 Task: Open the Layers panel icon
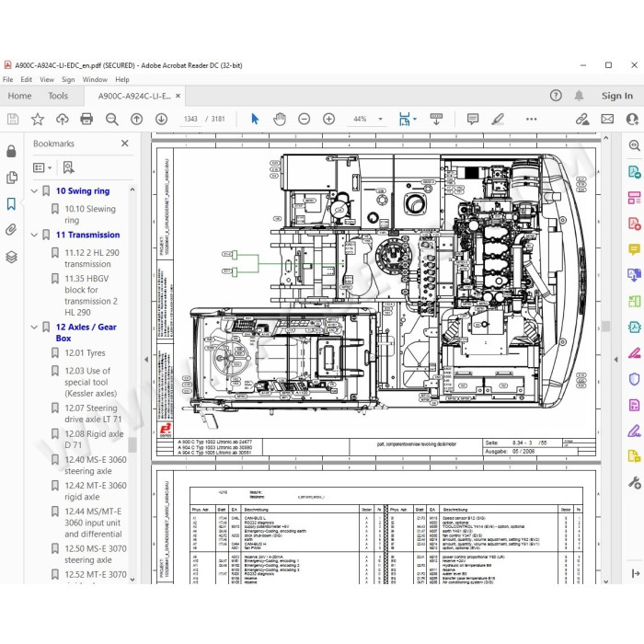11,257
